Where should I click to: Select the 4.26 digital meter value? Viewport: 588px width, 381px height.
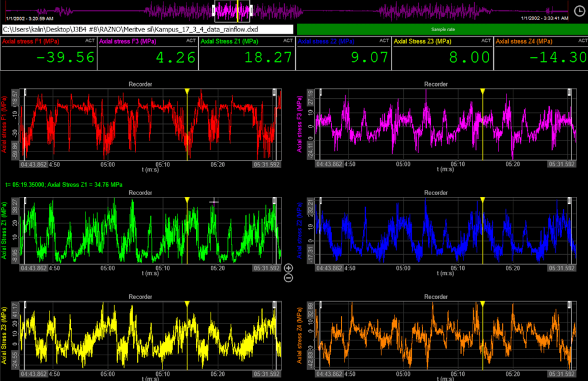(x=176, y=57)
